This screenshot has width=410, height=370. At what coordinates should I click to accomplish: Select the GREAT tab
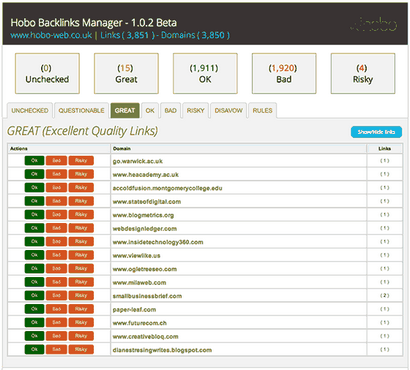point(125,110)
